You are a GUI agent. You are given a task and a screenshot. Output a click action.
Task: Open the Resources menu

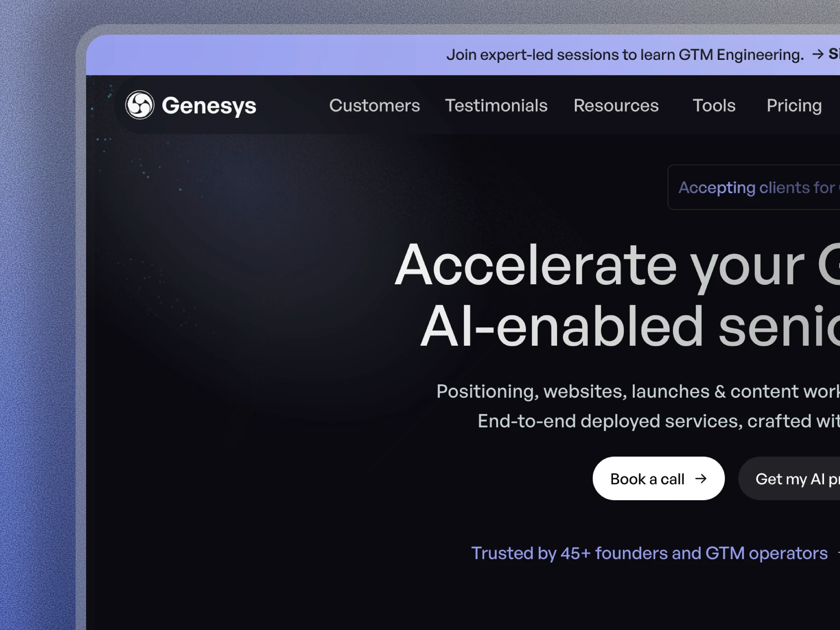[616, 106]
